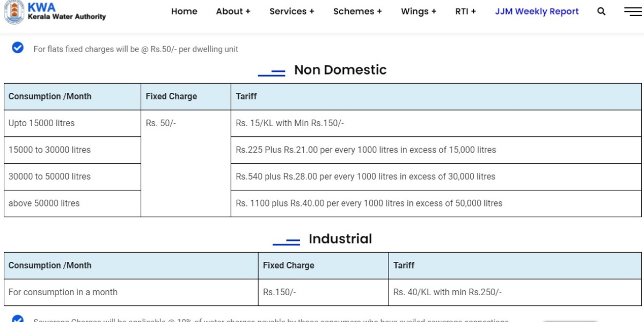Viewport: 644px width, 322px height.
Task: Open the search magnifier icon
Action: pos(601,11)
